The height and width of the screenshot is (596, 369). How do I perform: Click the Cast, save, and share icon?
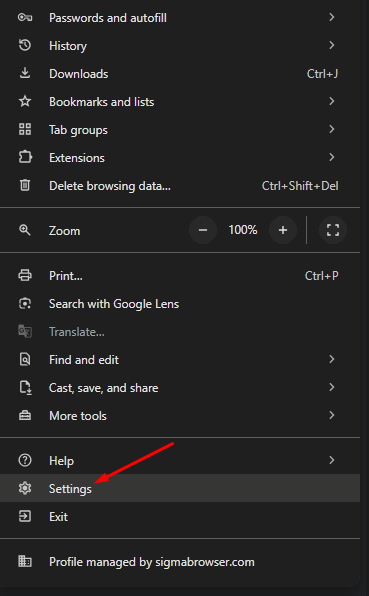(25, 388)
